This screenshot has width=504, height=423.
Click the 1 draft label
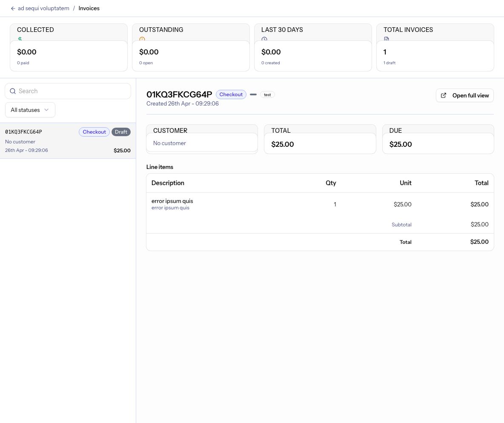pos(389,63)
